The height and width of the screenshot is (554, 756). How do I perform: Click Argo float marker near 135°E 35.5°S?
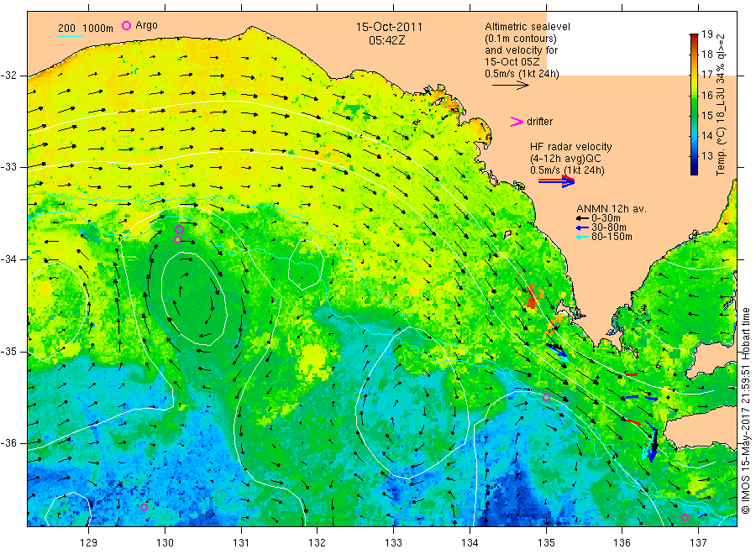click(546, 397)
